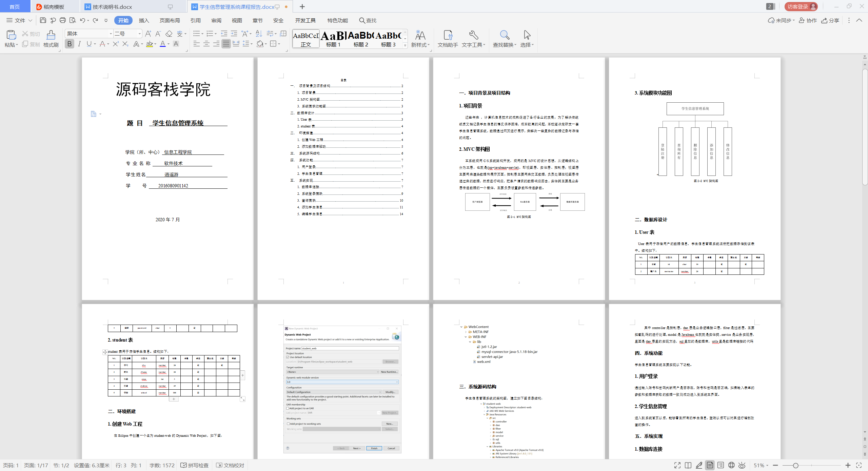Toggle Bold formatting button
This screenshot has width=868, height=471.
point(70,44)
